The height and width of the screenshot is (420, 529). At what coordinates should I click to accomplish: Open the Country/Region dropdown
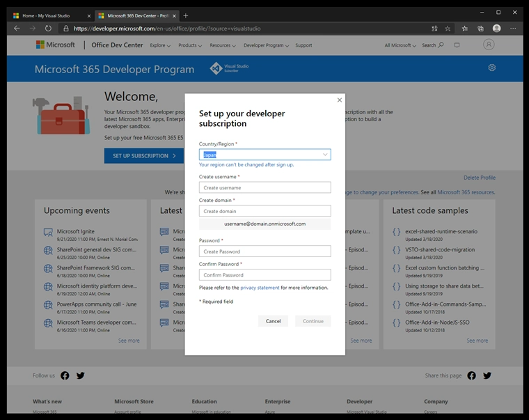[x=264, y=155]
